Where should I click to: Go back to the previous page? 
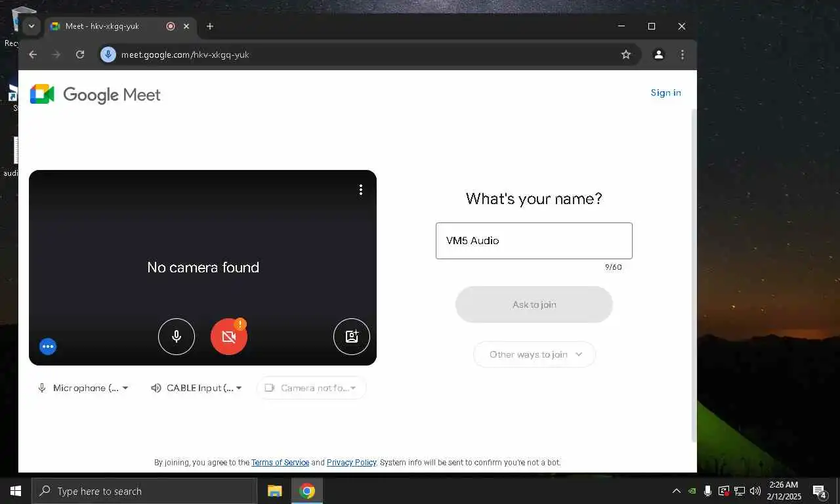33,54
